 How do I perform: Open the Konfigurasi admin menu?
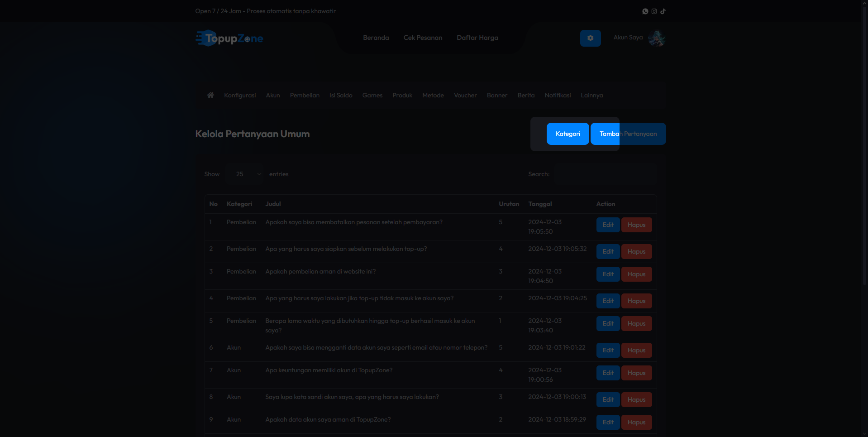[x=240, y=95]
